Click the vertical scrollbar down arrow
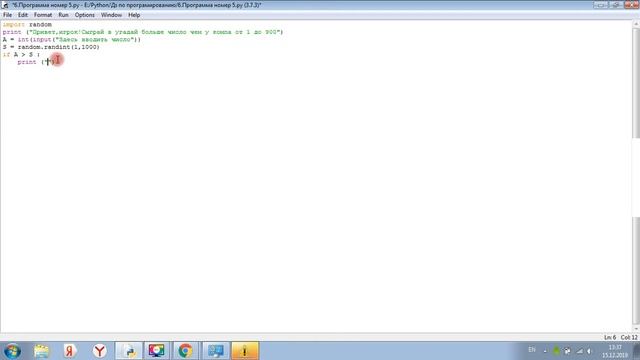Screen dimensions: 640x360 click(636, 329)
